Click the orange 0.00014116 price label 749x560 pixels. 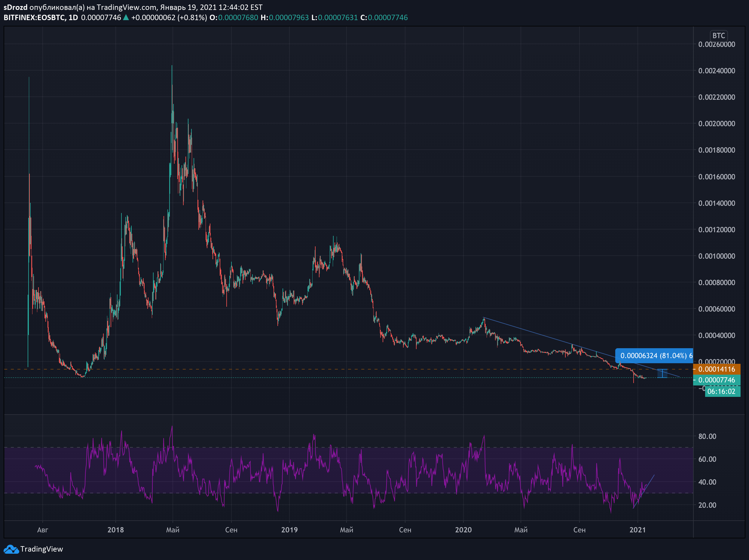click(717, 369)
